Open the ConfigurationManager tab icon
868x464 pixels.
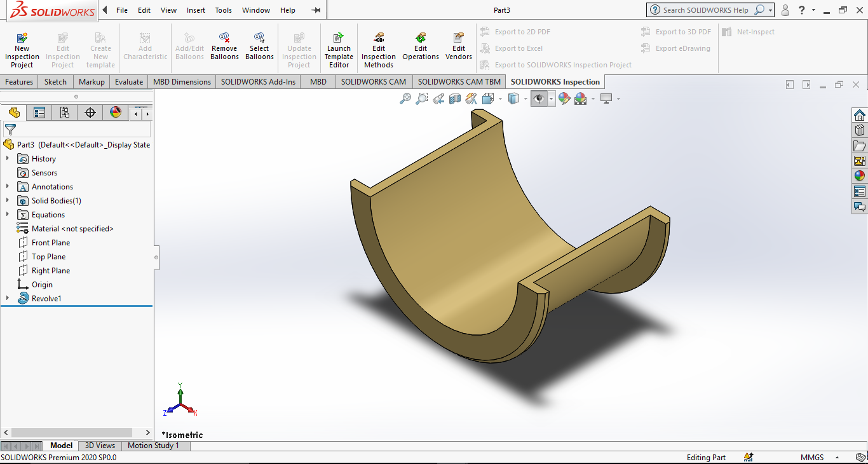click(x=64, y=113)
